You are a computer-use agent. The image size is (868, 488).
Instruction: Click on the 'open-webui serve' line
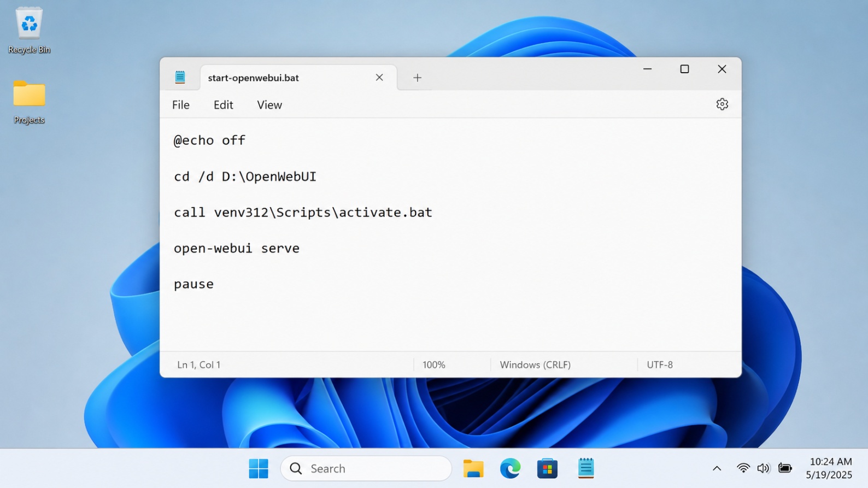(237, 248)
